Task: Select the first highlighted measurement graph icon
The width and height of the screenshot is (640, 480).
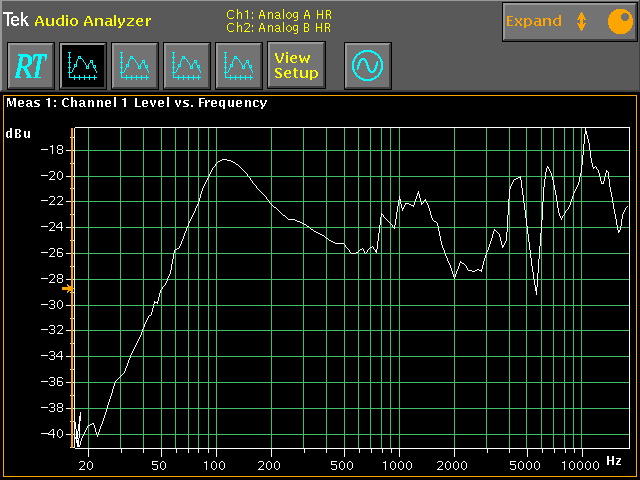Action: point(85,66)
